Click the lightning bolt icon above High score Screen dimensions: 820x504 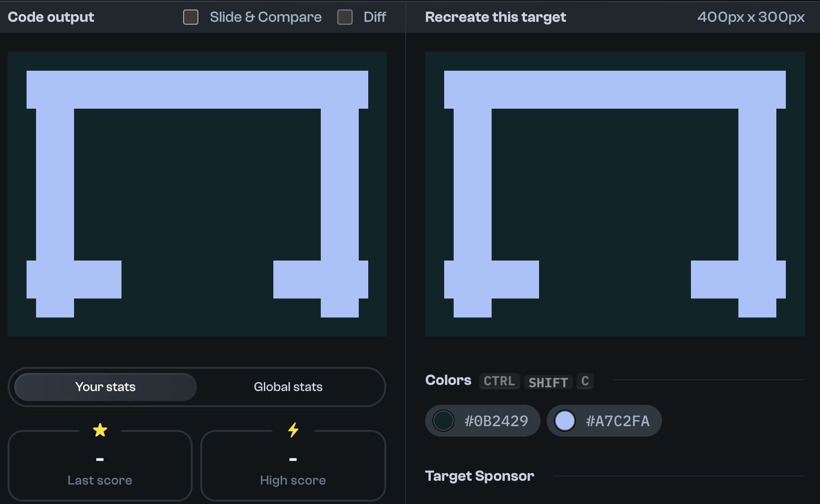pyautogui.click(x=293, y=429)
